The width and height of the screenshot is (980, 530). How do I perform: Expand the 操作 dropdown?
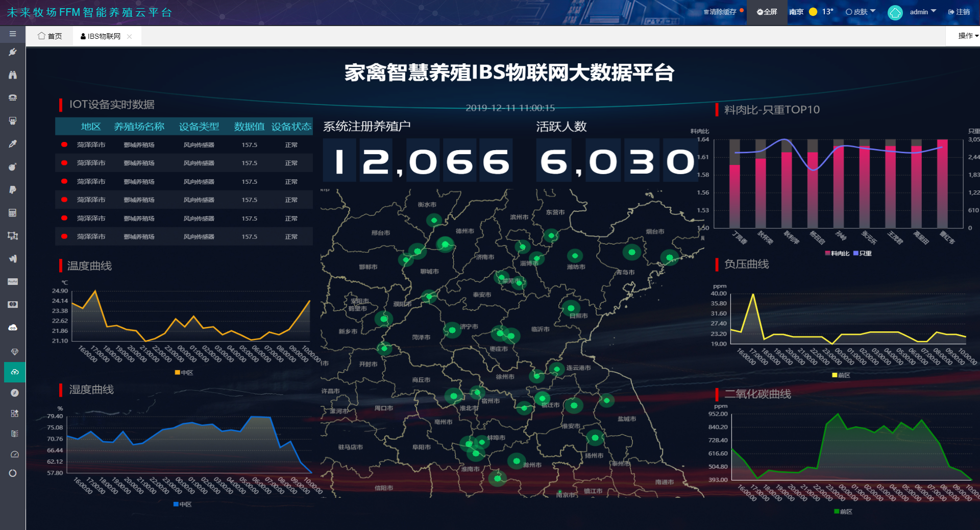point(968,36)
